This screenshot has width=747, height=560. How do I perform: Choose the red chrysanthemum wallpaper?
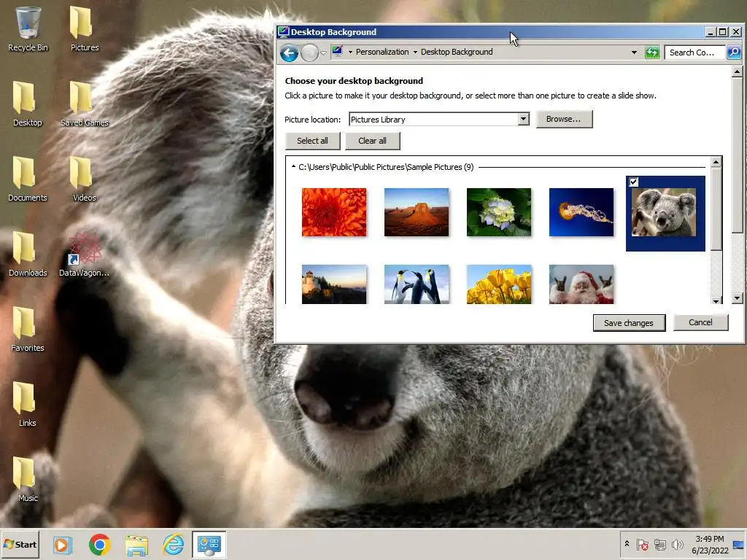[x=334, y=212]
